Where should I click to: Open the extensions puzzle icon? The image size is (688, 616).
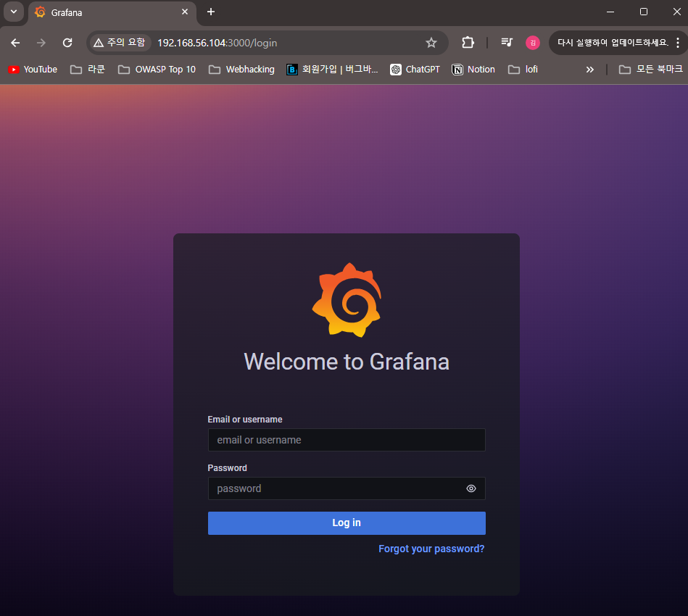point(468,43)
